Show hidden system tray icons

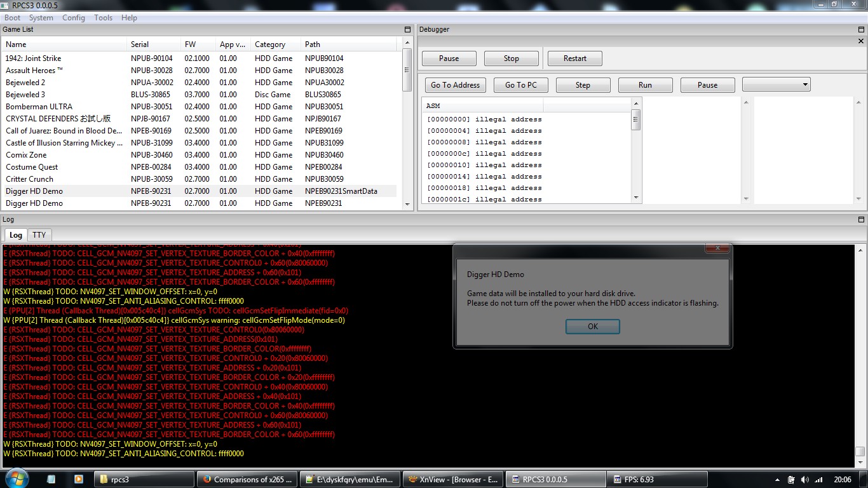(778, 480)
